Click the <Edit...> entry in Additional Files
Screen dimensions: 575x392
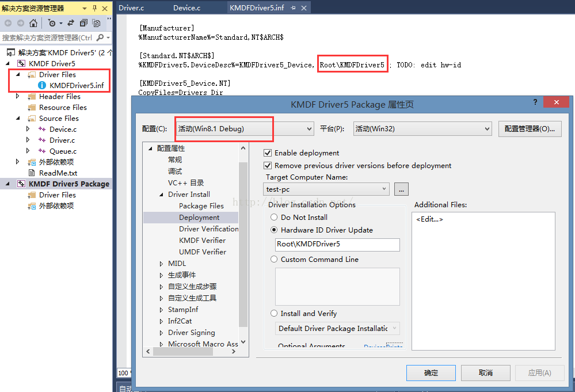click(429, 219)
